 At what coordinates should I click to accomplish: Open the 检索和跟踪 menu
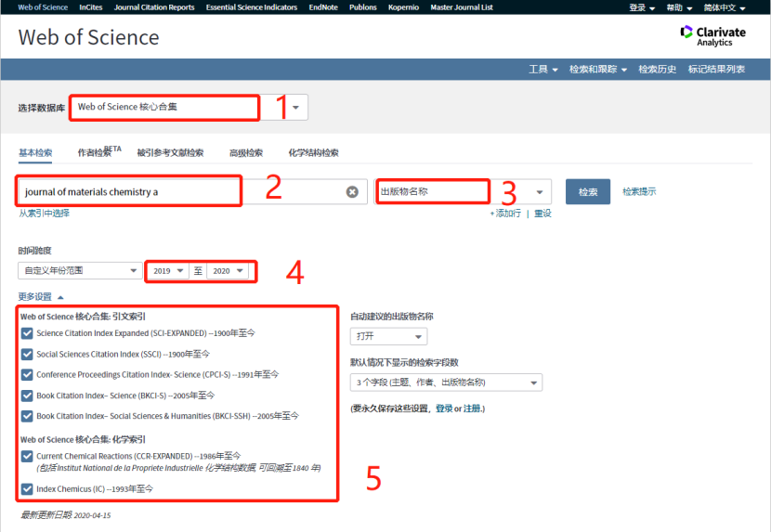[x=598, y=70]
